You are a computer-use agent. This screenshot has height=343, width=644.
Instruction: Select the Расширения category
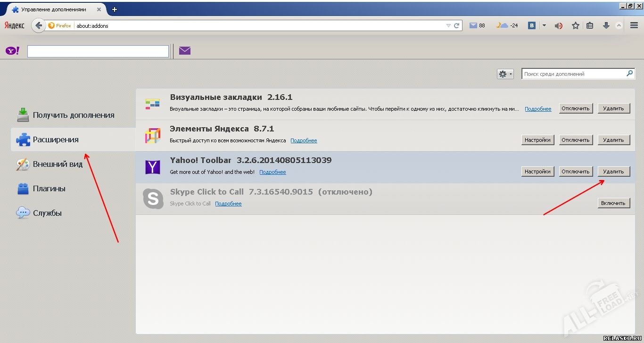73,139
